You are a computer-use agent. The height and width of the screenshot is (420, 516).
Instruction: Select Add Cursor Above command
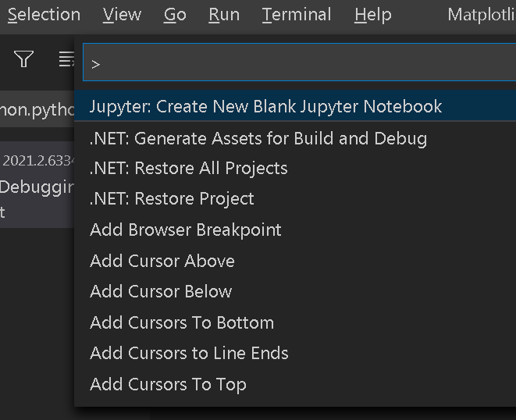click(x=295, y=261)
